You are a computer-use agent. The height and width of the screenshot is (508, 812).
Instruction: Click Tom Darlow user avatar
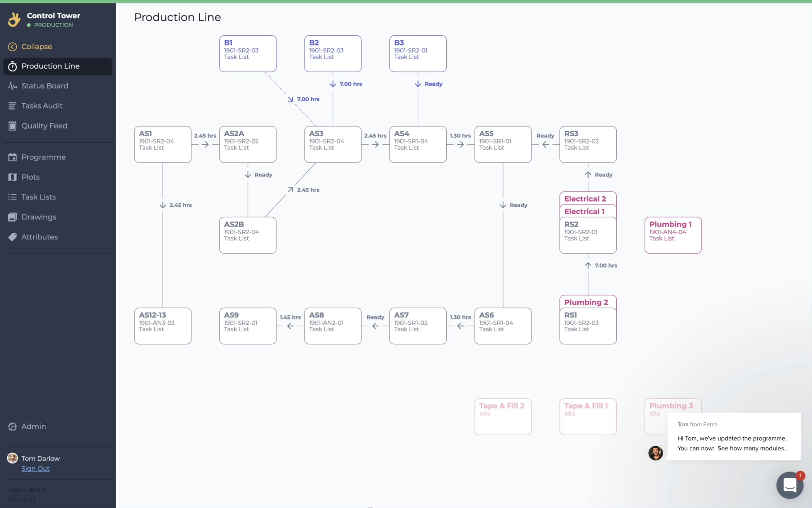pyautogui.click(x=13, y=458)
